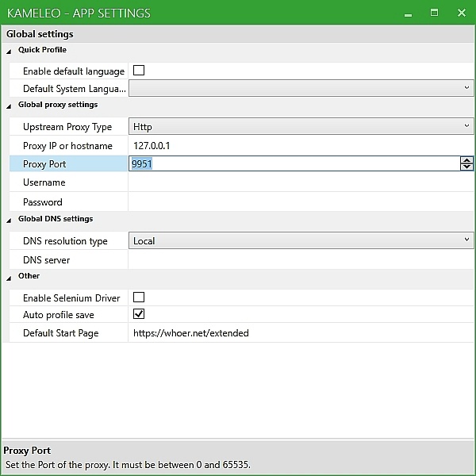
Task: Collapse the Global proxy settings section
Action: click(9, 106)
